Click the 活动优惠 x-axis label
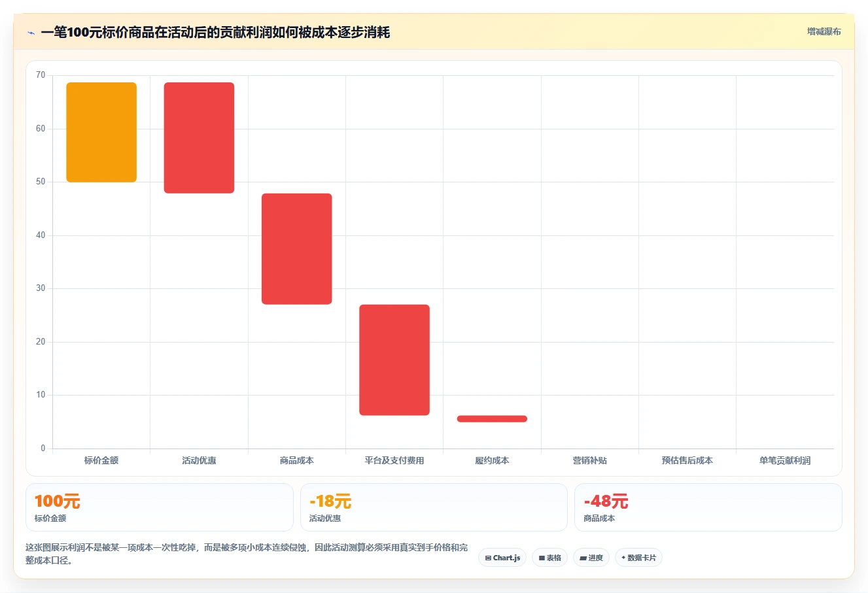The height and width of the screenshot is (593, 868). click(199, 460)
